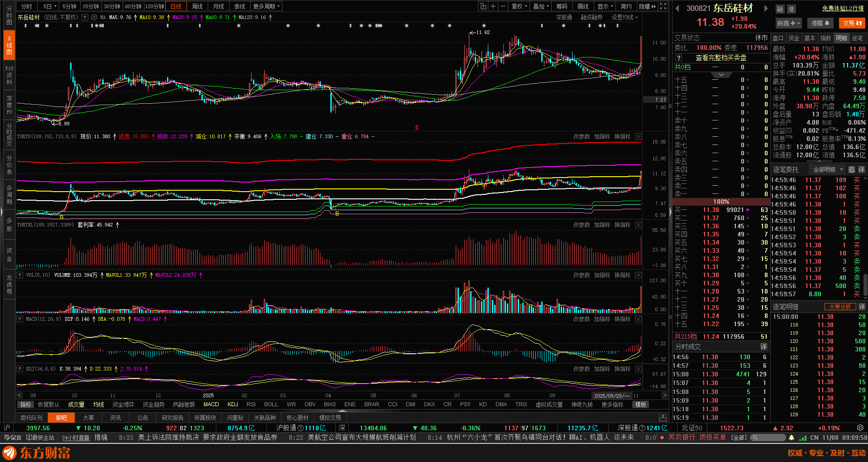Click 大单分析 button
This screenshot has height=462, width=868.
point(840,307)
